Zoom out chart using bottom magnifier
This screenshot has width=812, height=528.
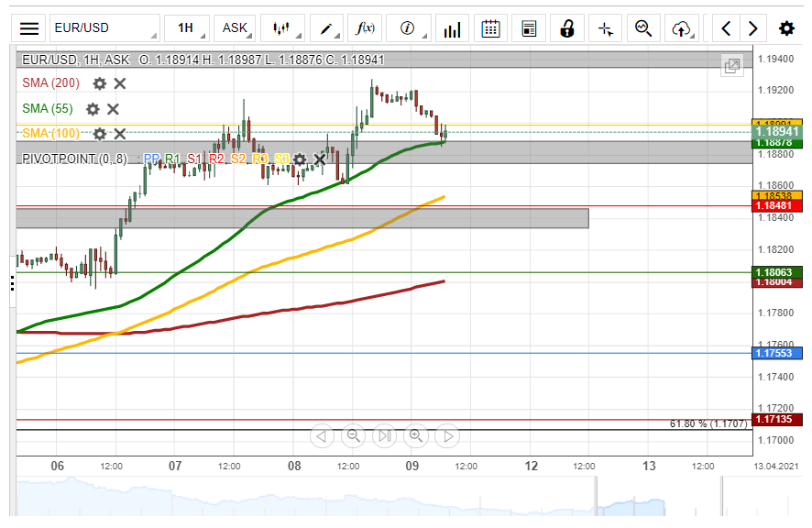click(353, 435)
